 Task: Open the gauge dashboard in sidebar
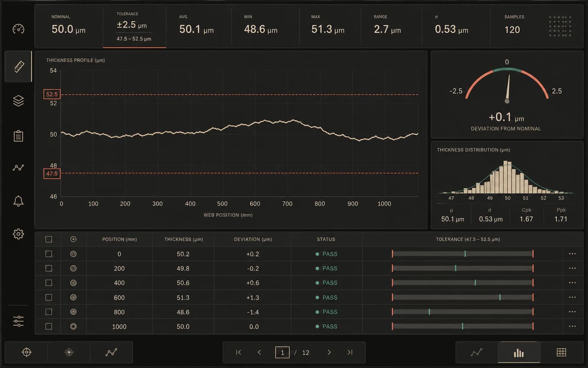pyautogui.click(x=18, y=29)
